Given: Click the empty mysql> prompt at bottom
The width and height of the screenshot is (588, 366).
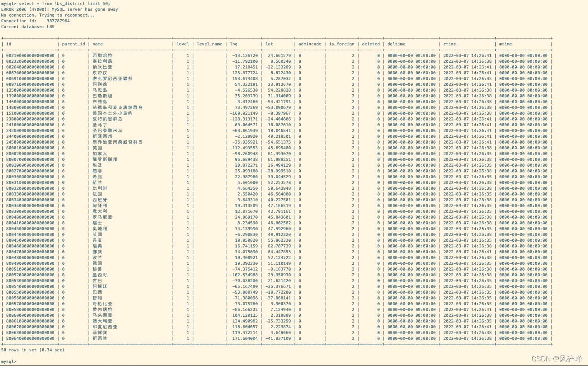Looking at the screenshot, I should (10, 362).
